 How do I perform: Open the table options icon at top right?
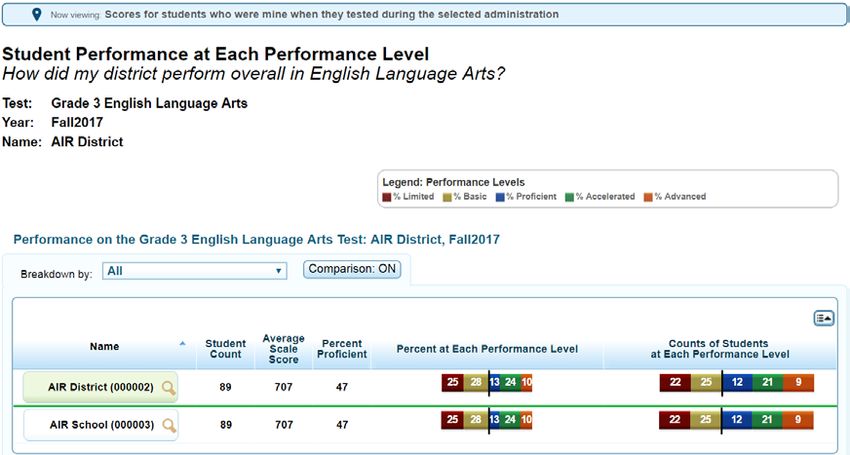(x=823, y=318)
